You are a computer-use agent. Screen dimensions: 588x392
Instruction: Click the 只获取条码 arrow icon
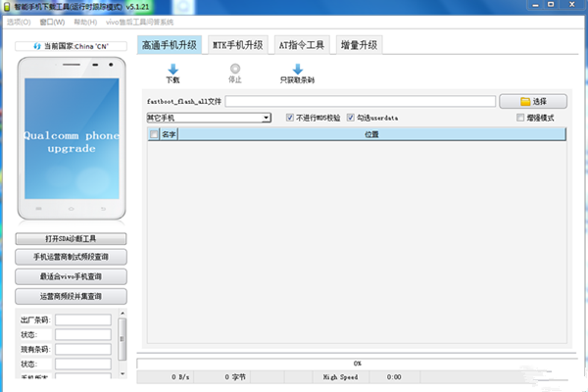coord(297,69)
